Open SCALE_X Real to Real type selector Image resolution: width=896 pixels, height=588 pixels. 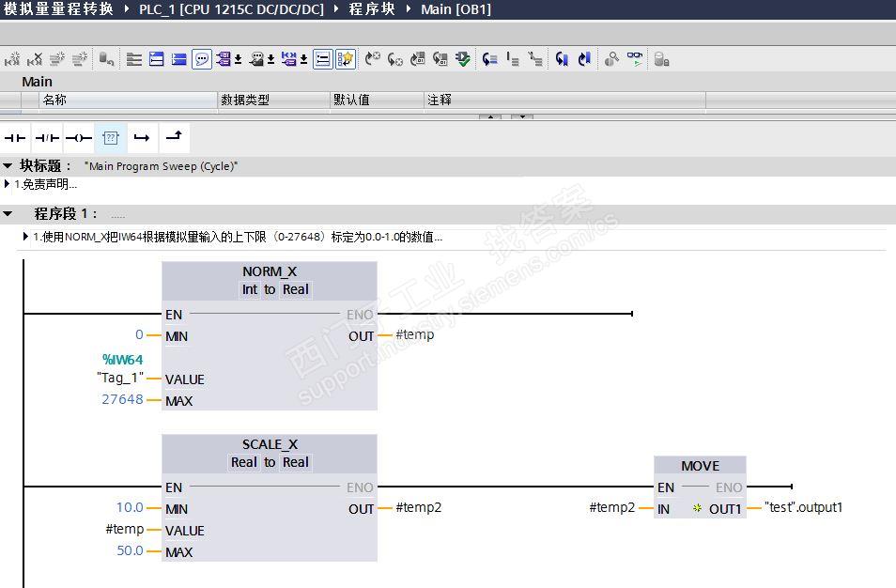click(x=270, y=462)
